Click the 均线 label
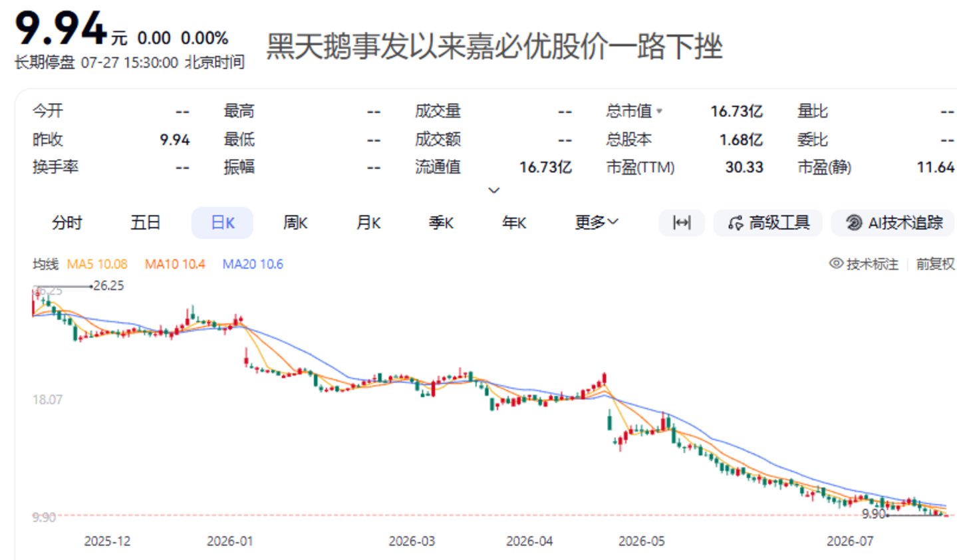The height and width of the screenshot is (560, 957). point(45,264)
